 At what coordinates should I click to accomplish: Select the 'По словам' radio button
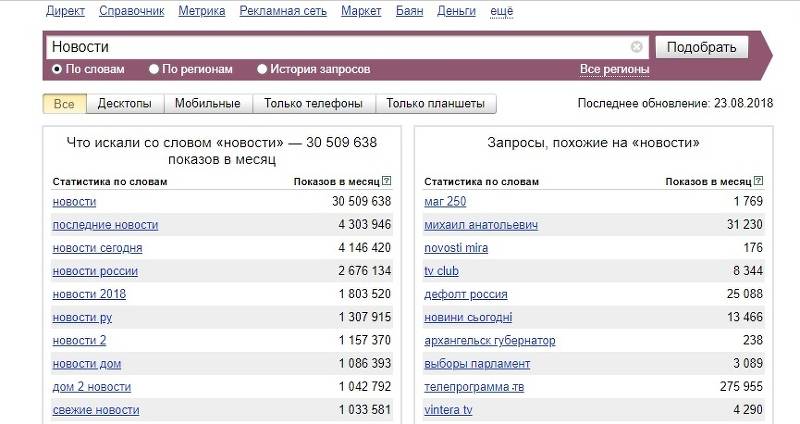(x=57, y=70)
